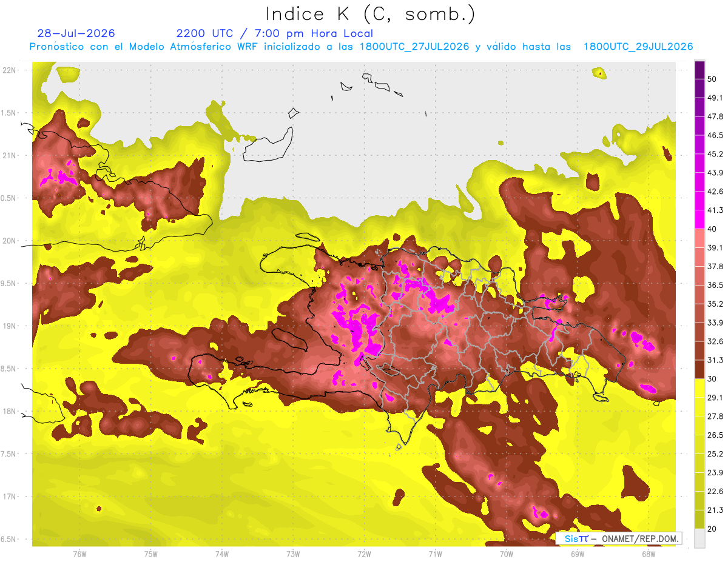This screenshot has width=728, height=562.
Task: Pick the colorbar value "46.5"
Action: pyautogui.click(x=715, y=135)
